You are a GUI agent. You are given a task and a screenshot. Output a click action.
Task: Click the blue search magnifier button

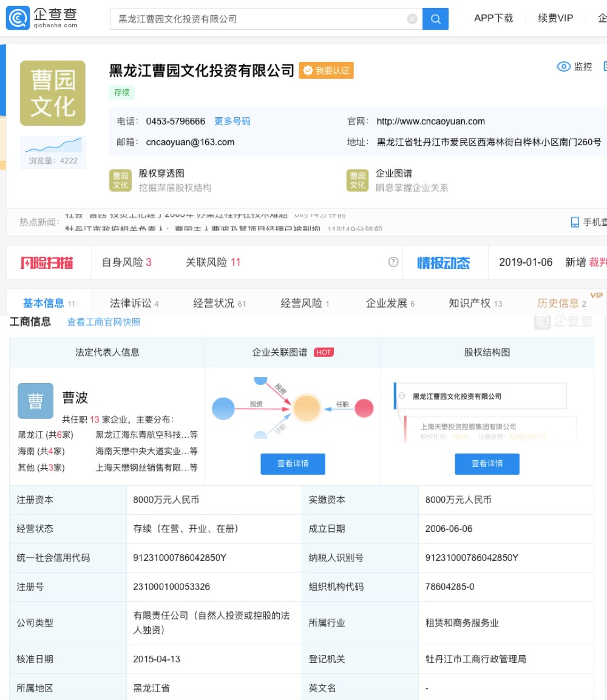(435, 19)
